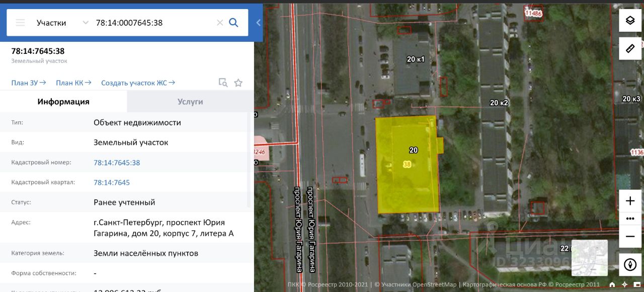Click the location icon at map bottom
This screenshot has width=644, height=292.
pyautogui.click(x=624, y=285)
